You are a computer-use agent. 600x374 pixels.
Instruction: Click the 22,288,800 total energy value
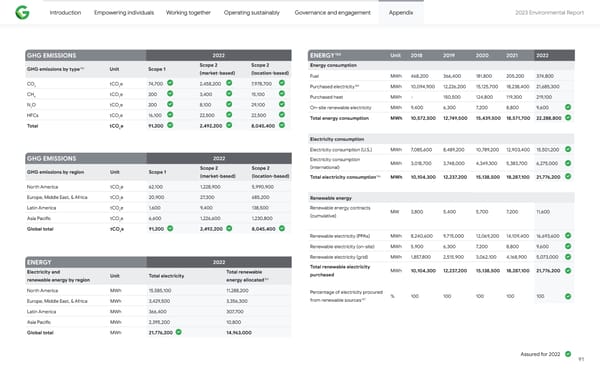[549, 118]
